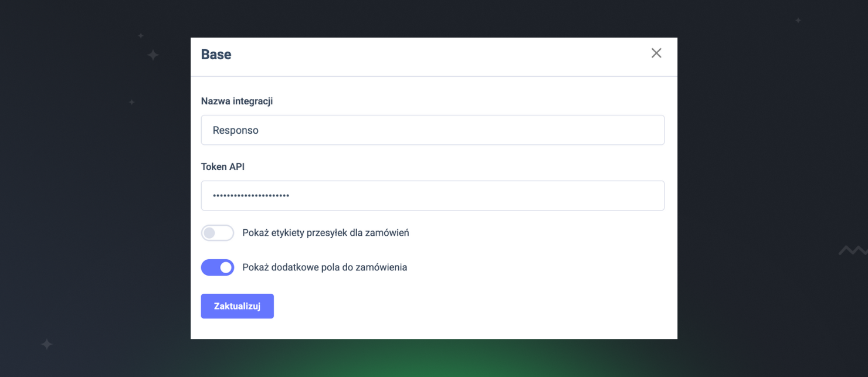The width and height of the screenshot is (868, 377).
Task: Click the "Nazwa integracji" field label
Action: pyautogui.click(x=237, y=101)
